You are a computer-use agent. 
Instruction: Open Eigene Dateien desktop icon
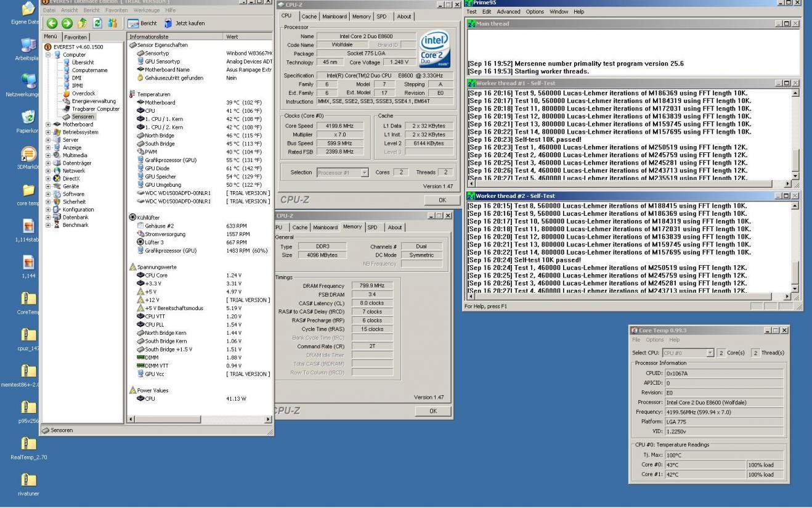pyautogui.click(x=27, y=12)
